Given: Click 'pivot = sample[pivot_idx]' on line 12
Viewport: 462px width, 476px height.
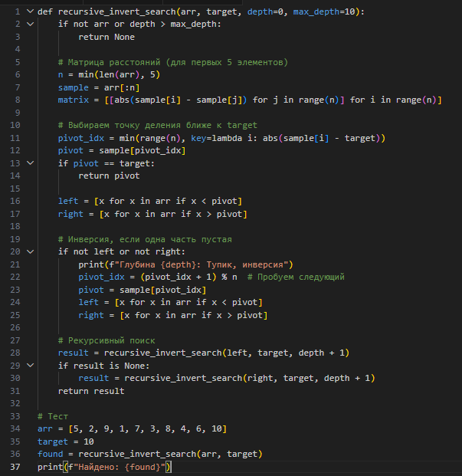Looking at the screenshot, I should [x=122, y=150].
